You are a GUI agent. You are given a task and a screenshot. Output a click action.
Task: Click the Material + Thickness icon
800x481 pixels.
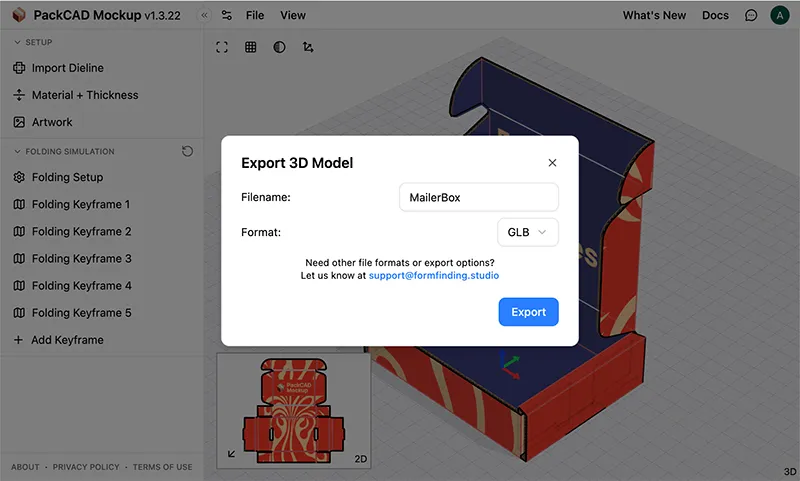pyautogui.click(x=19, y=95)
